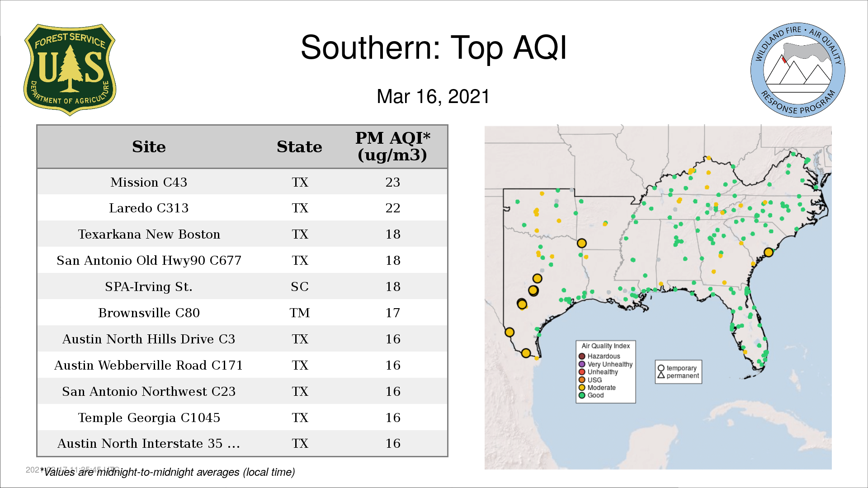Click the 'TM' state cell for Brownsville C80
Screen dimensions: 868x488
coord(300,313)
